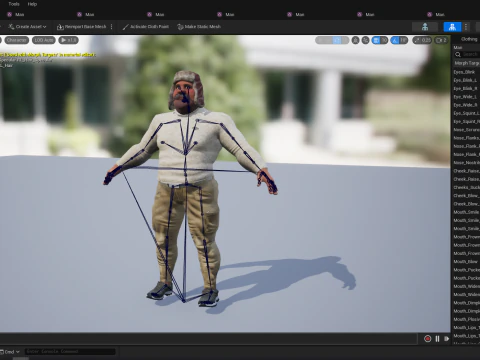Switch to the Clothing tab
The image size is (480, 360).
(x=469, y=39)
